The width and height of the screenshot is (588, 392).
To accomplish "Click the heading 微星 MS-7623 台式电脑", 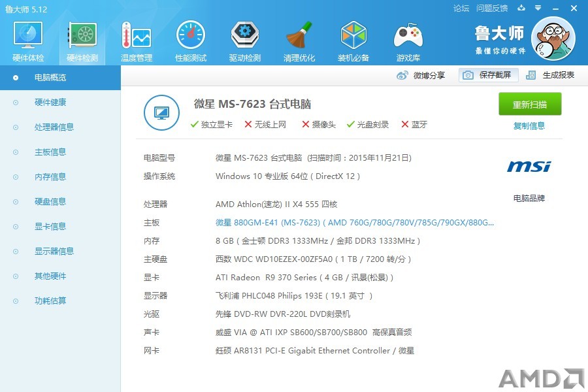I will 252,104.
